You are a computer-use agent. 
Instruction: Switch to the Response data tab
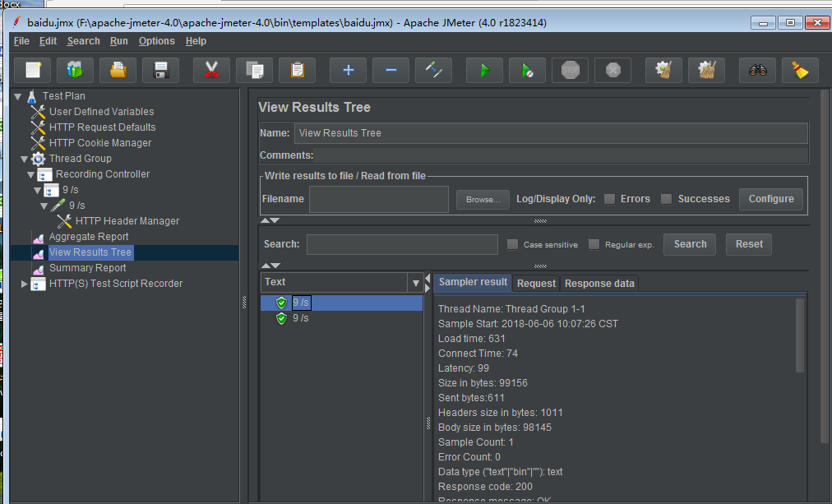pyautogui.click(x=599, y=284)
